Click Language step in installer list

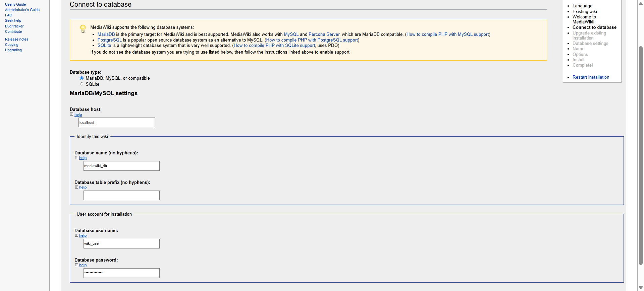click(x=582, y=6)
